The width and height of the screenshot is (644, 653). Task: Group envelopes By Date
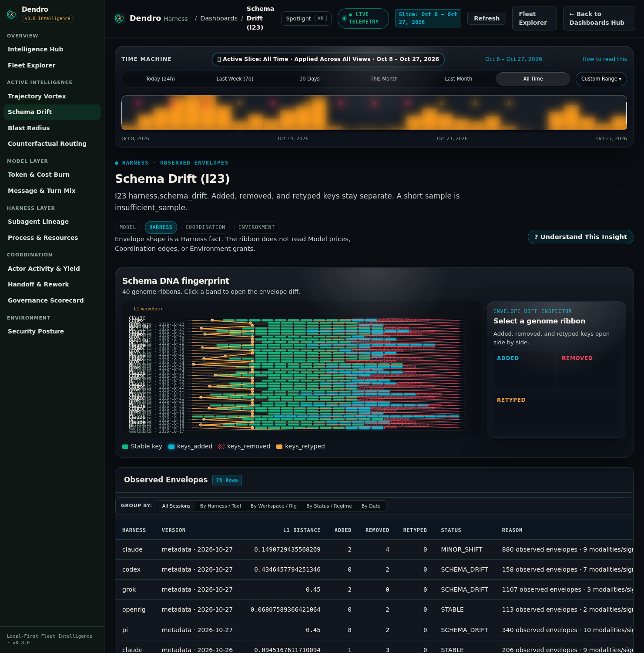pyautogui.click(x=371, y=506)
